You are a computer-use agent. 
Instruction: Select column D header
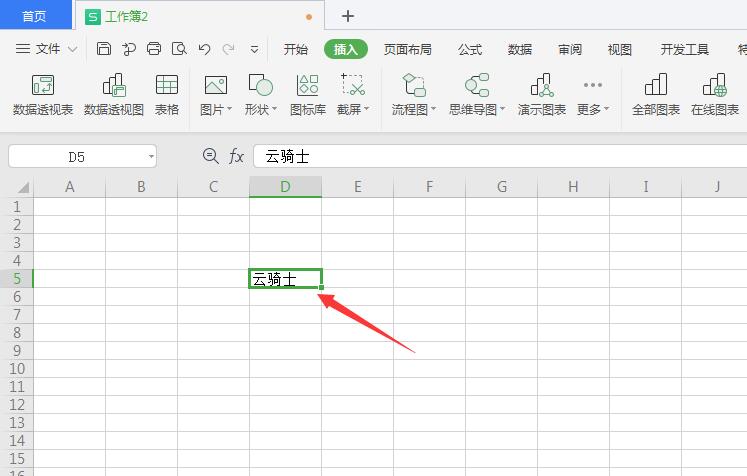pyautogui.click(x=285, y=186)
